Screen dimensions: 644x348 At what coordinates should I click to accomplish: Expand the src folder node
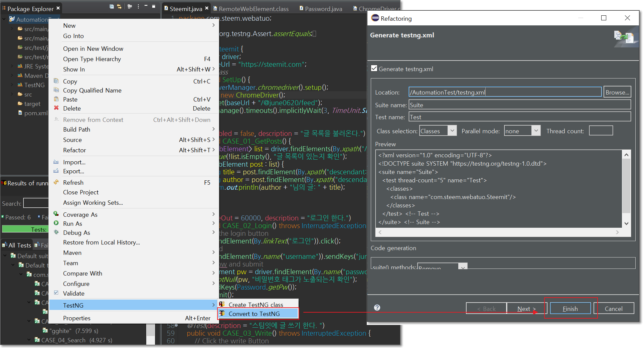click(x=12, y=94)
